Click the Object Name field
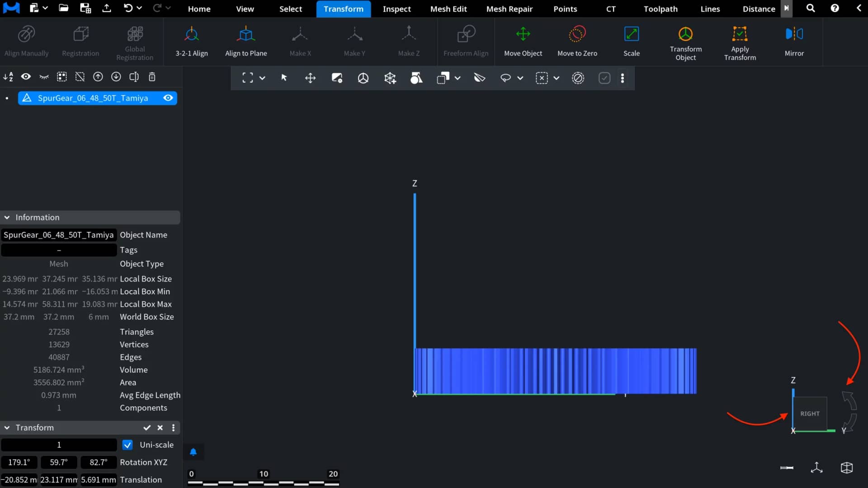 (59, 235)
